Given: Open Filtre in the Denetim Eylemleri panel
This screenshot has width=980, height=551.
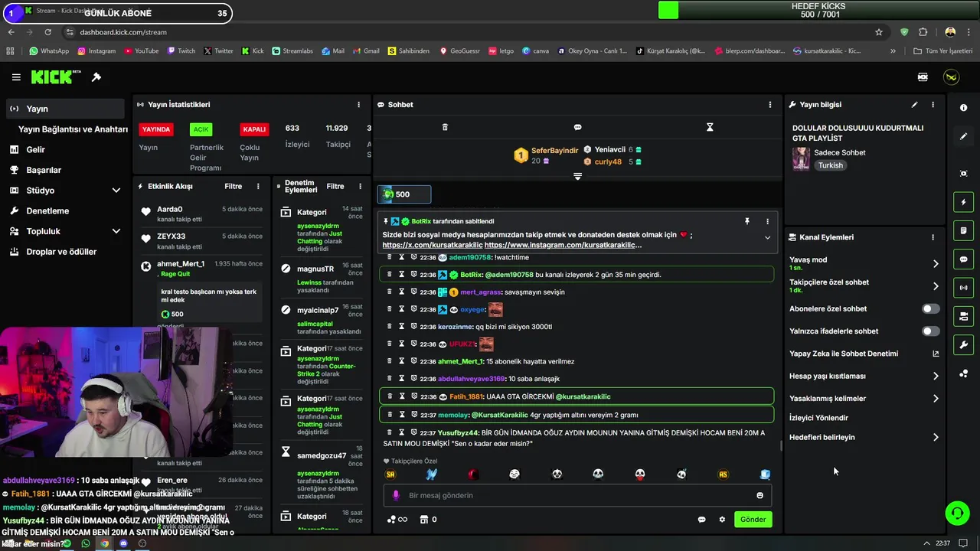Looking at the screenshot, I should point(335,187).
